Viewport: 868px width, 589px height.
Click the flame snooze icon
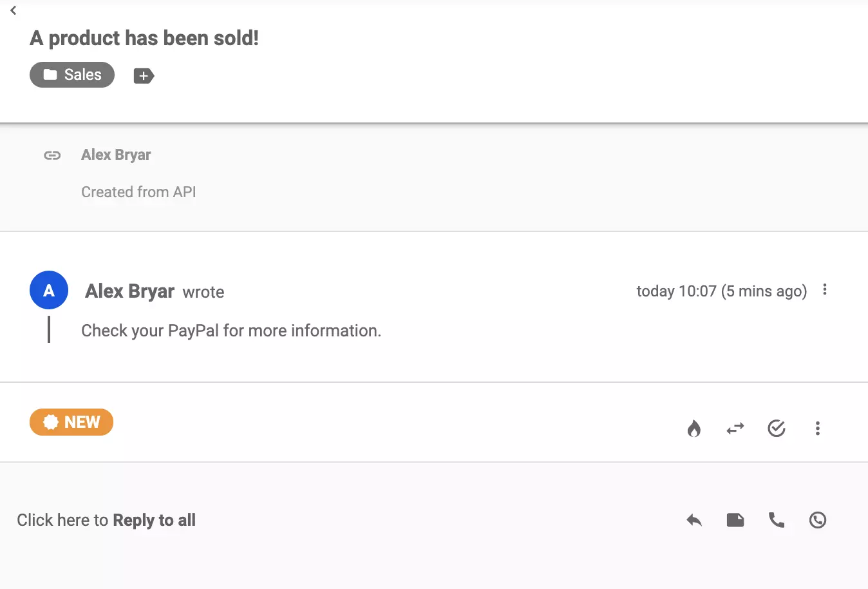click(694, 428)
